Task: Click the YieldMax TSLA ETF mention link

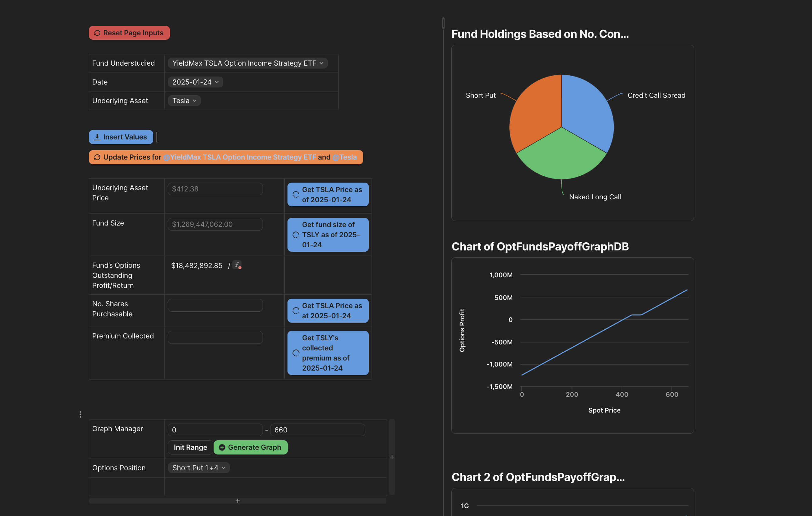Action: click(x=240, y=157)
